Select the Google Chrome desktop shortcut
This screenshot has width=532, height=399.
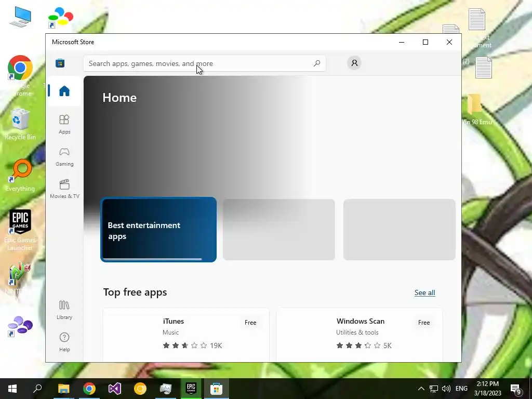point(20,75)
